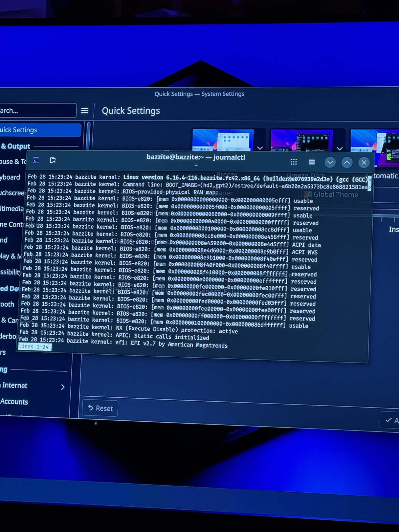
Task: Expand the Breeze Dark thumbnail dropdown
Action: pos(340,148)
